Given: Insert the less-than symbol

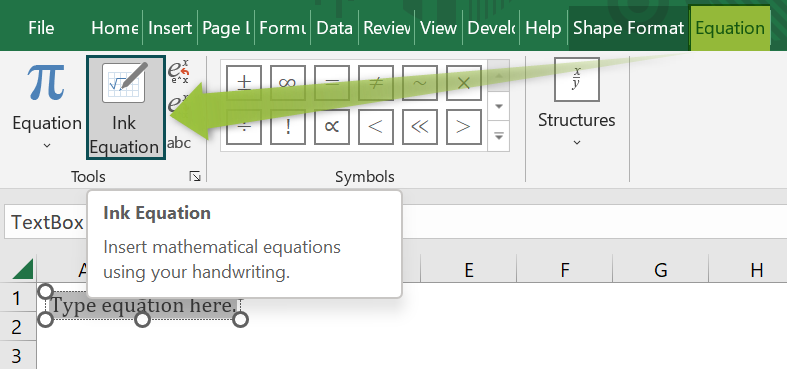Looking at the screenshot, I should 375,127.
